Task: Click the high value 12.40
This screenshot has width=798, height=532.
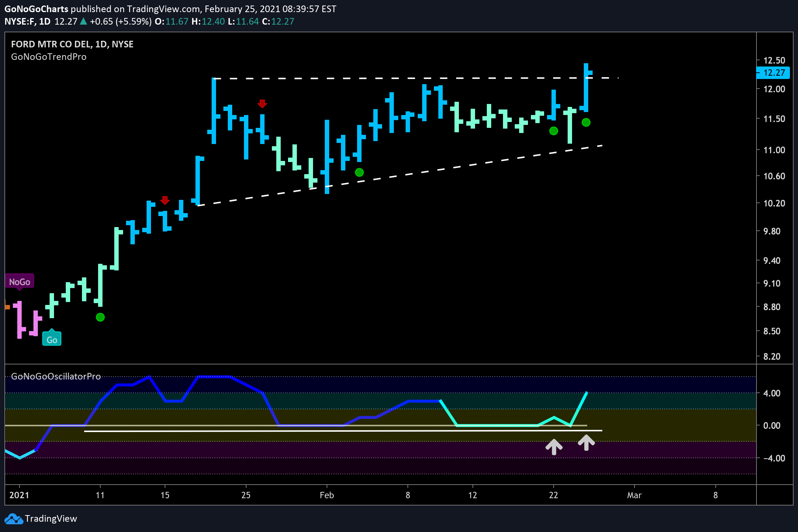Action: (213, 21)
